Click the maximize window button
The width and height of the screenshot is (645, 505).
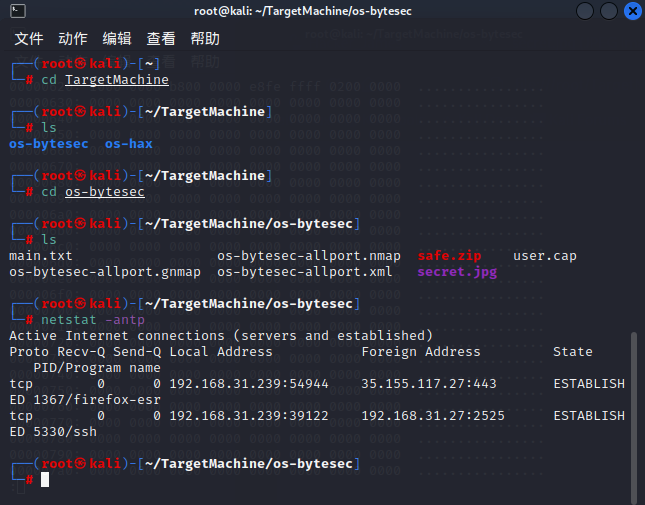click(609, 11)
